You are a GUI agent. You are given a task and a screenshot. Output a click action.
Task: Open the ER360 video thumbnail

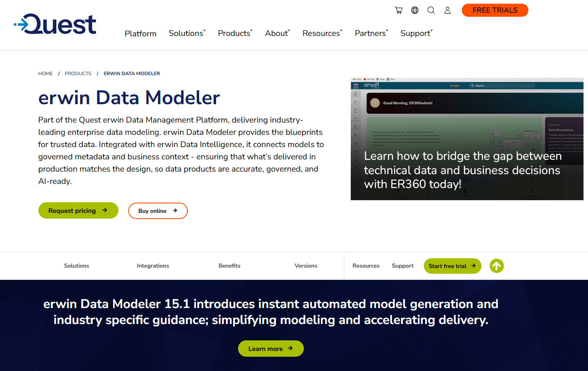(x=467, y=139)
